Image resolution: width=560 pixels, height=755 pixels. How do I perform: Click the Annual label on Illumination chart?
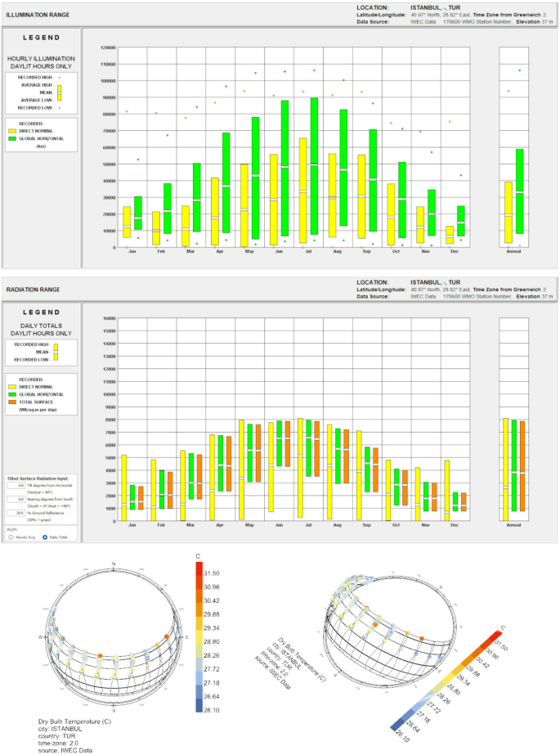pyautogui.click(x=514, y=251)
